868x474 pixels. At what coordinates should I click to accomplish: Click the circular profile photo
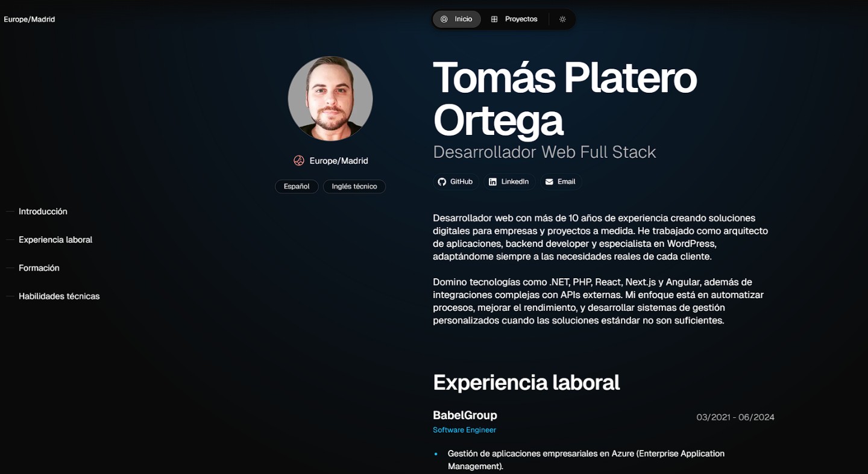[330, 98]
